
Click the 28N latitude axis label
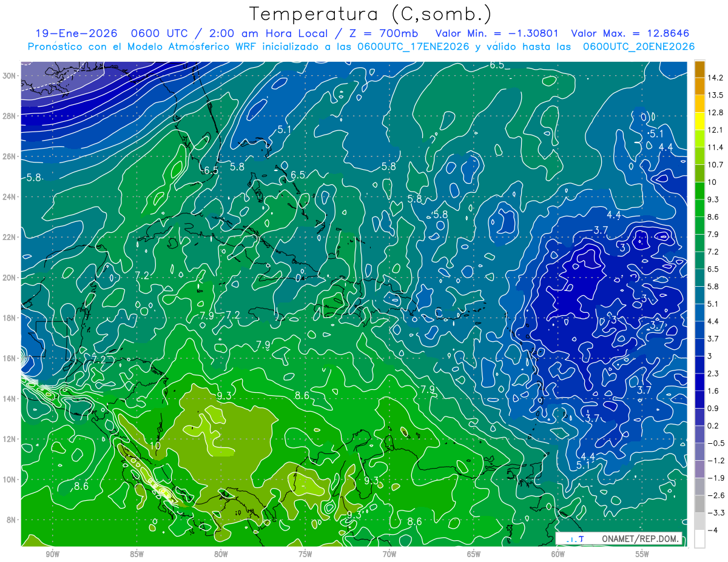[x=10, y=116]
